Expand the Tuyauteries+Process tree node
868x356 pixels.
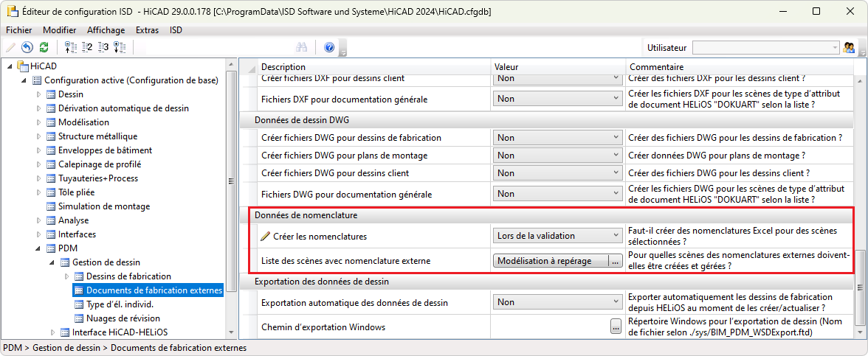40,178
